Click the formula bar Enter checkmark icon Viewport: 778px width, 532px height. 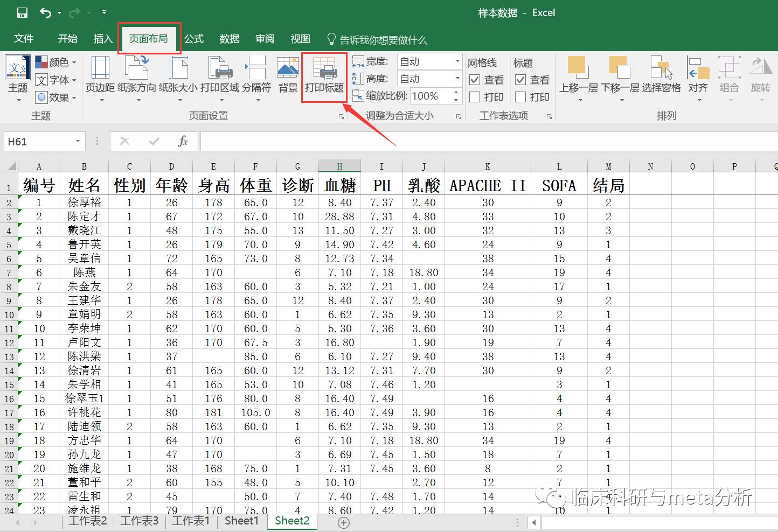pos(154,142)
